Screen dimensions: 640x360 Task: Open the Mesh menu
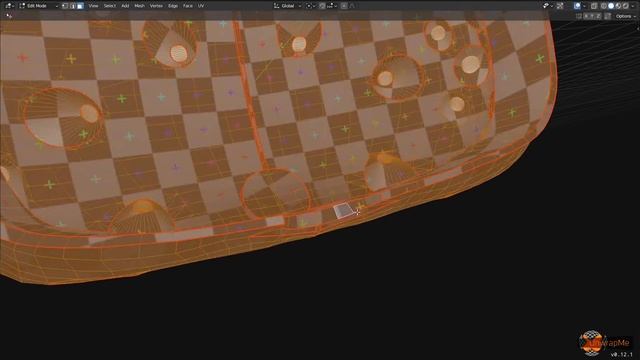pyautogui.click(x=139, y=6)
